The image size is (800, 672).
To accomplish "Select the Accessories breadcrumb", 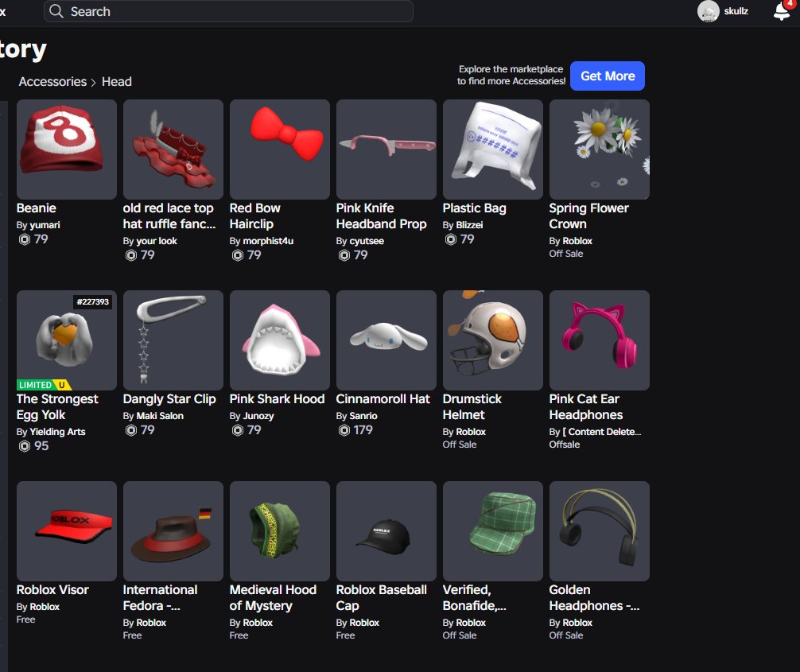I will point(52,82).
